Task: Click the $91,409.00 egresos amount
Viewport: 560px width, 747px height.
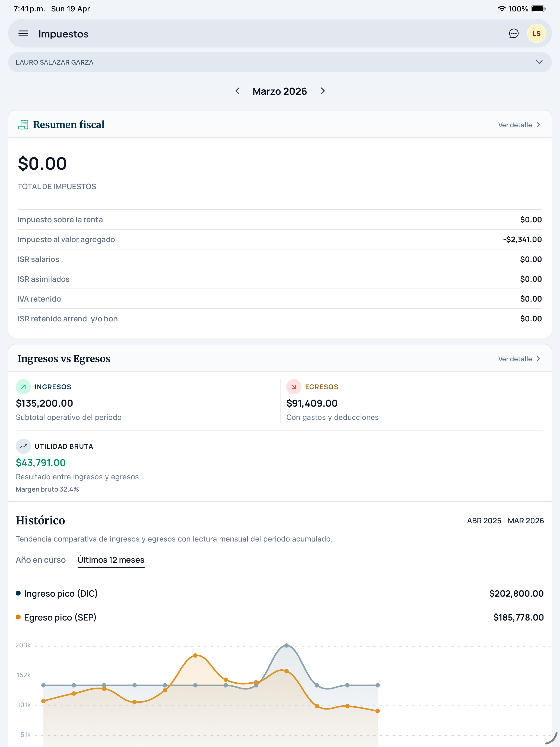Action: (x=312, y=403)
